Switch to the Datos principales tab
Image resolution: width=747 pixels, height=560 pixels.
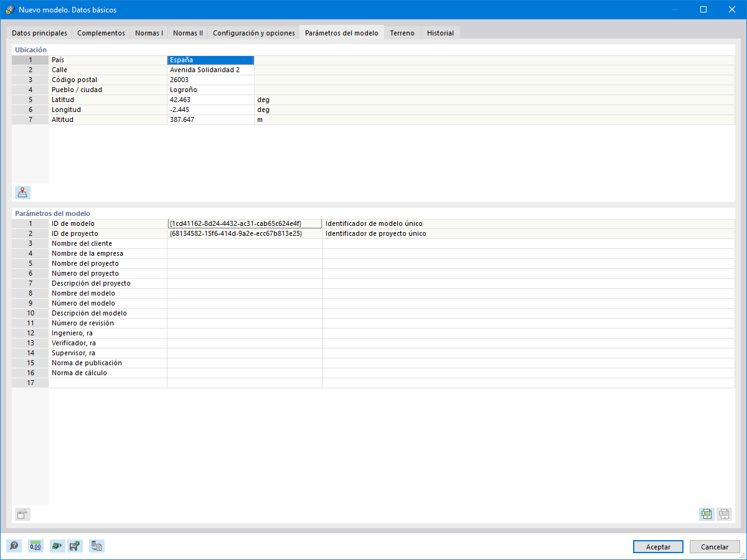(x=39, y=33)
